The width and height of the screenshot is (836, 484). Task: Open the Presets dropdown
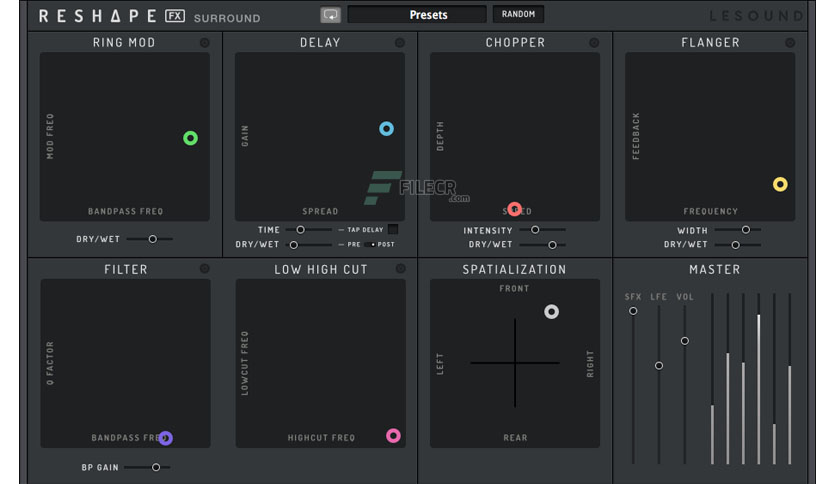pyautogui.click(x=417, y=14)
